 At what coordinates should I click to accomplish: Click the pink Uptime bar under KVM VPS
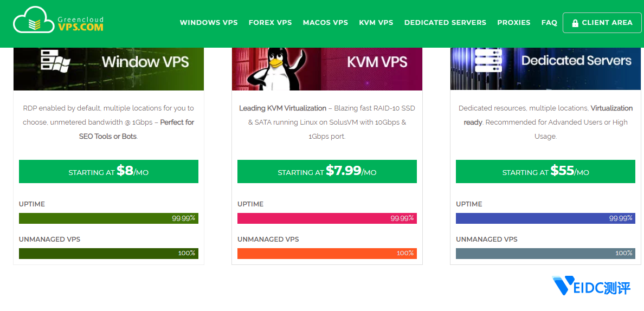(327, 218)
